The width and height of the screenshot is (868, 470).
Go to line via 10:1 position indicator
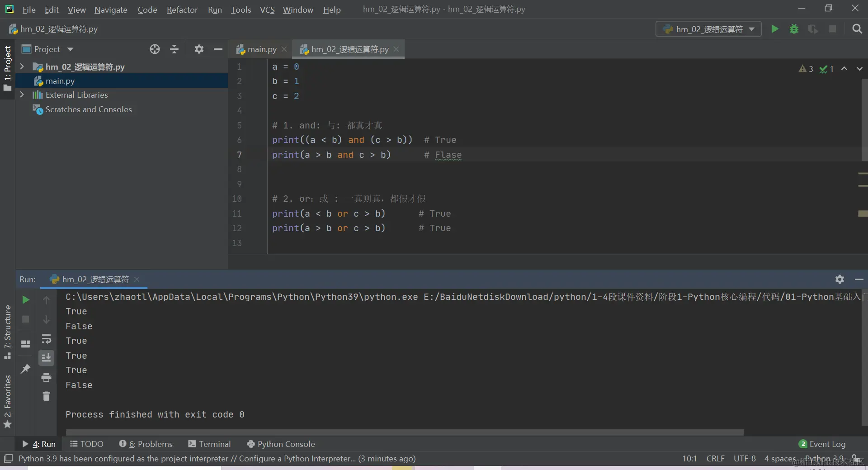(x=689, y=459)
